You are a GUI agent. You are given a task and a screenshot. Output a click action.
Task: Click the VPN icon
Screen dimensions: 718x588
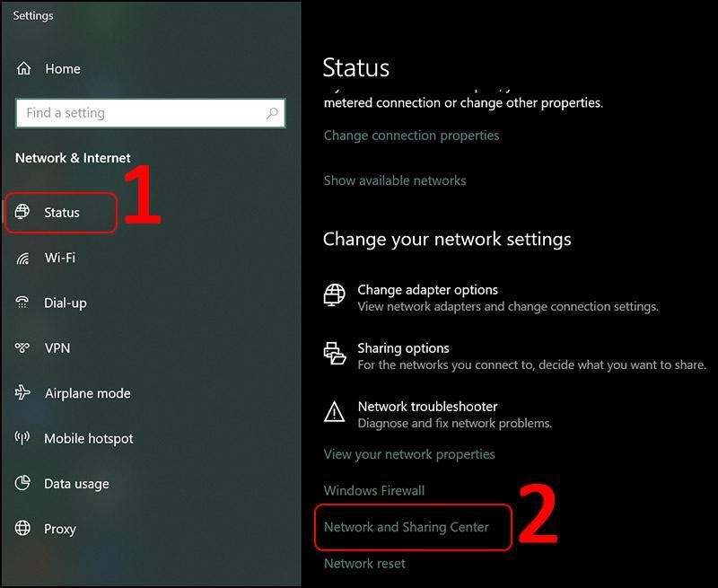23,348
